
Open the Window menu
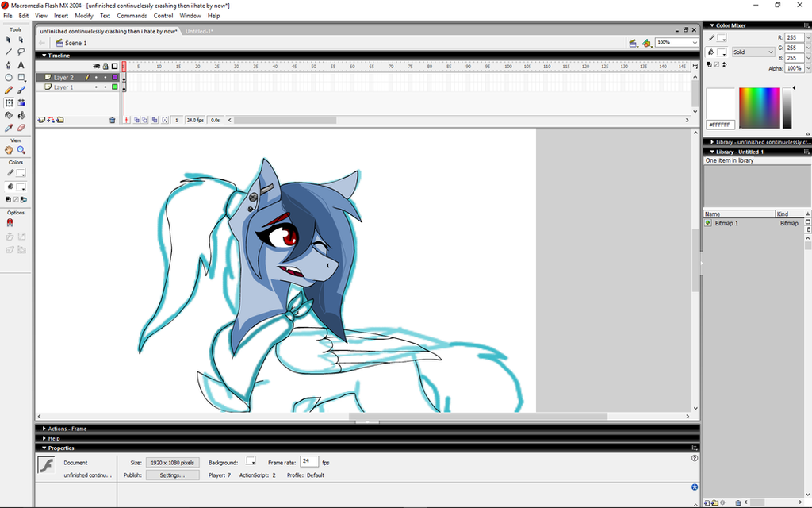coord(190,16)
